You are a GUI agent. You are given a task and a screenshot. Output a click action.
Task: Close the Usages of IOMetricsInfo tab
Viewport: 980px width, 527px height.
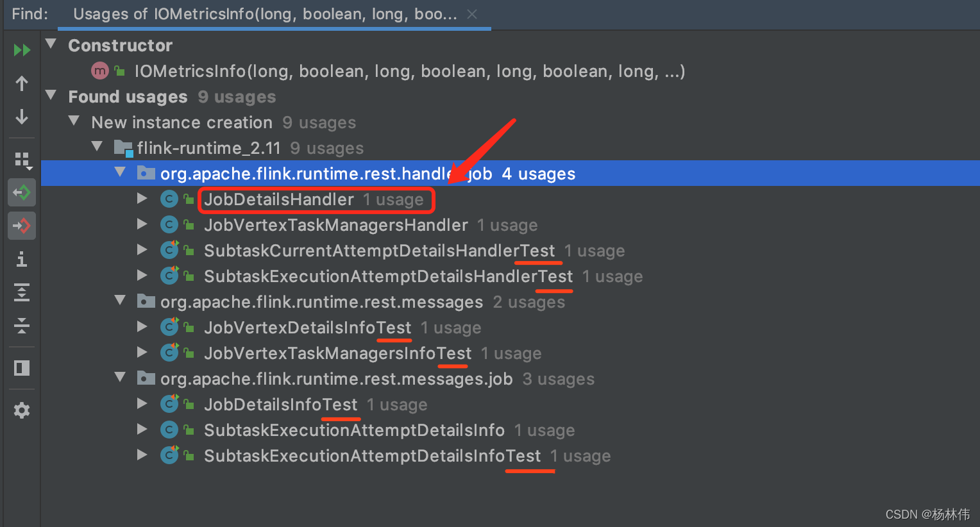point(472,14)
